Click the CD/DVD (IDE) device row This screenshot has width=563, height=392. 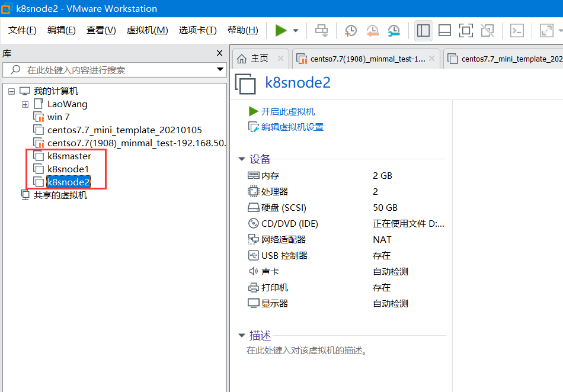point(346,223)
